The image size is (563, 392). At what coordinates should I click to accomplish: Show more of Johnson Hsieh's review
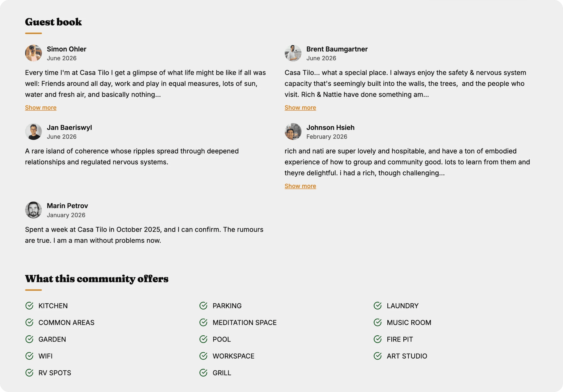coord(300,186)
